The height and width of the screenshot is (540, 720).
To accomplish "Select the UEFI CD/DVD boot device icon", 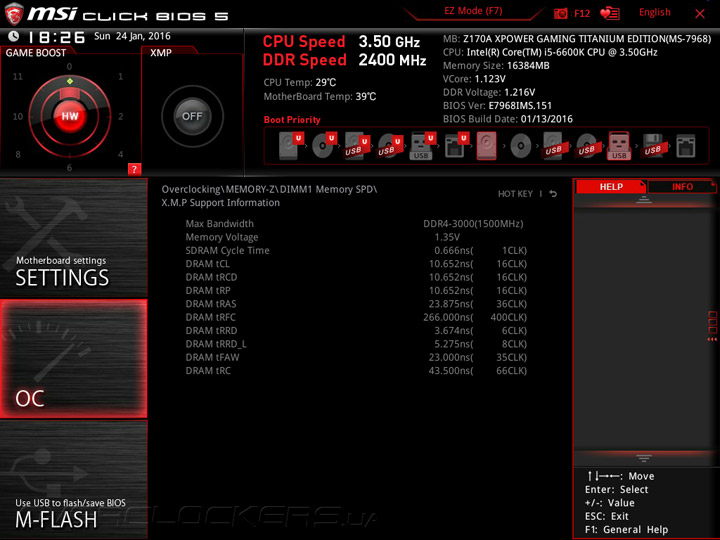I will pyautogui.click(x=324, y=146).
